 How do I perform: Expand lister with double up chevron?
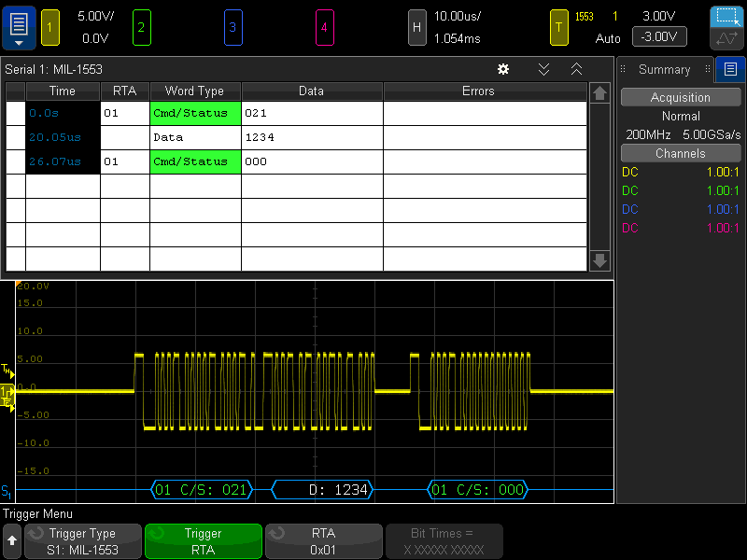[x=576, y=69]
